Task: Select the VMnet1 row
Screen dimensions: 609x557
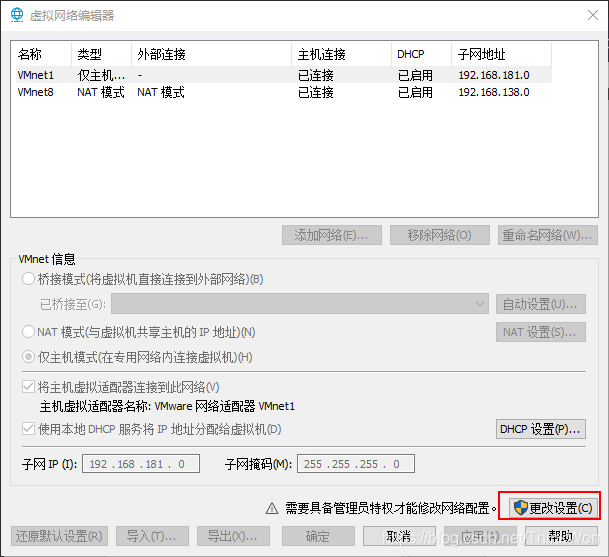Action: tap(284, 75)
